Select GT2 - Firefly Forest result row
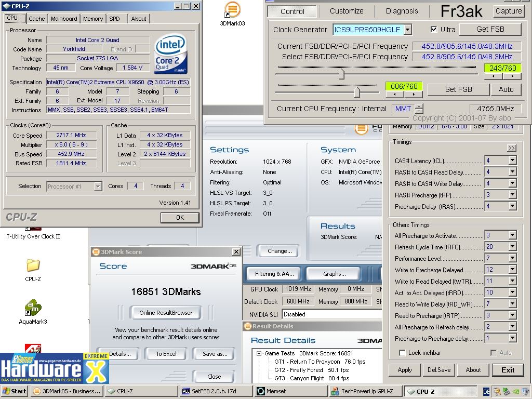Screen dimensions: 532x399 point(312,370)
